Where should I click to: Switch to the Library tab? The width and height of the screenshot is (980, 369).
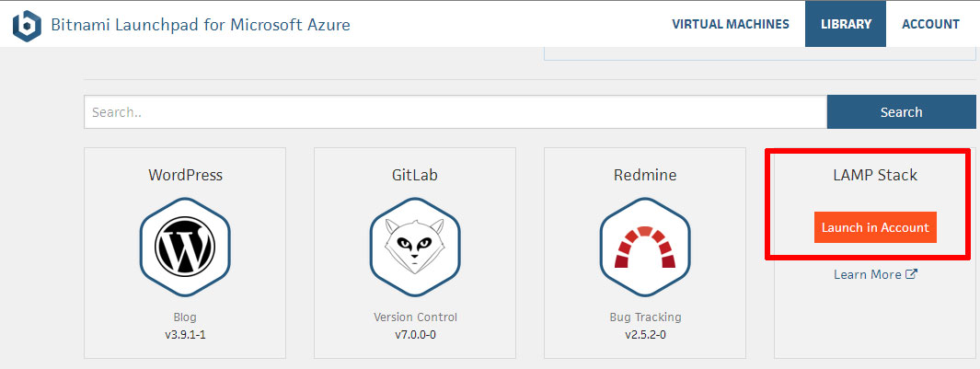pyautogui.click(x=846, y=24)
